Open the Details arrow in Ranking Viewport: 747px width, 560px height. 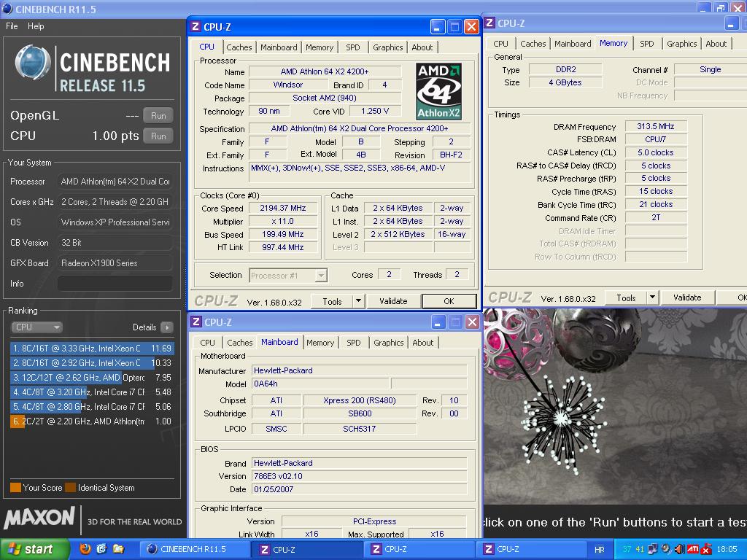pyautogui.click(x=167, y=327)
